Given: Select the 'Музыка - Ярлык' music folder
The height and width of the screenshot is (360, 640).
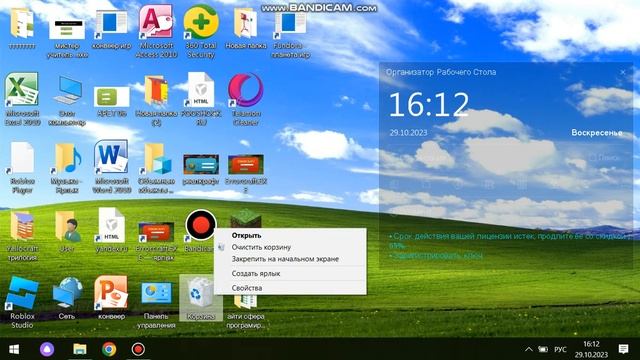Looking at the screenshot, I should pyautogui.click(x=67, y=167).
